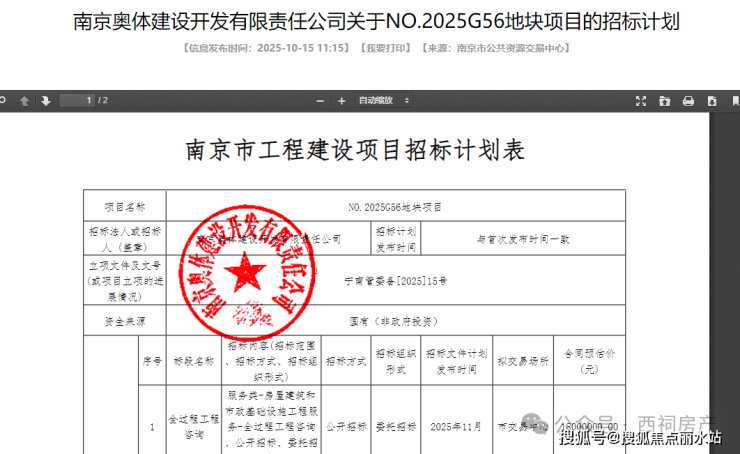Click the page number input field

pyautogui.click(x=76, y=100)
